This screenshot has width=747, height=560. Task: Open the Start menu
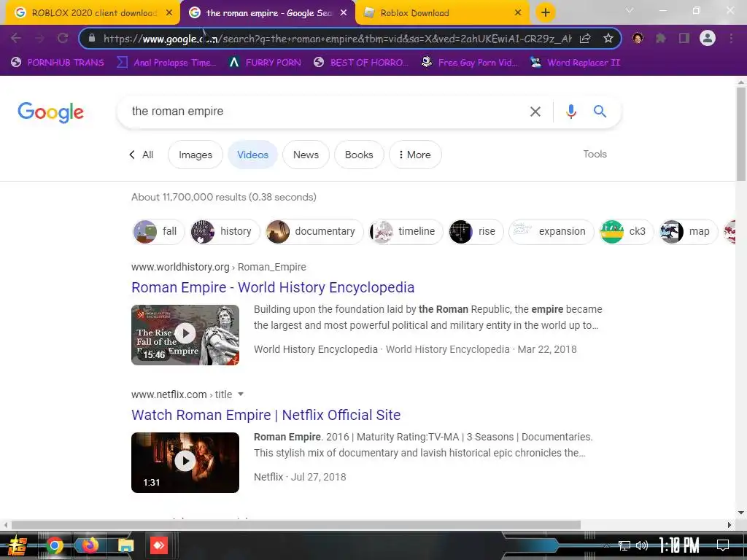pos(18,545)
